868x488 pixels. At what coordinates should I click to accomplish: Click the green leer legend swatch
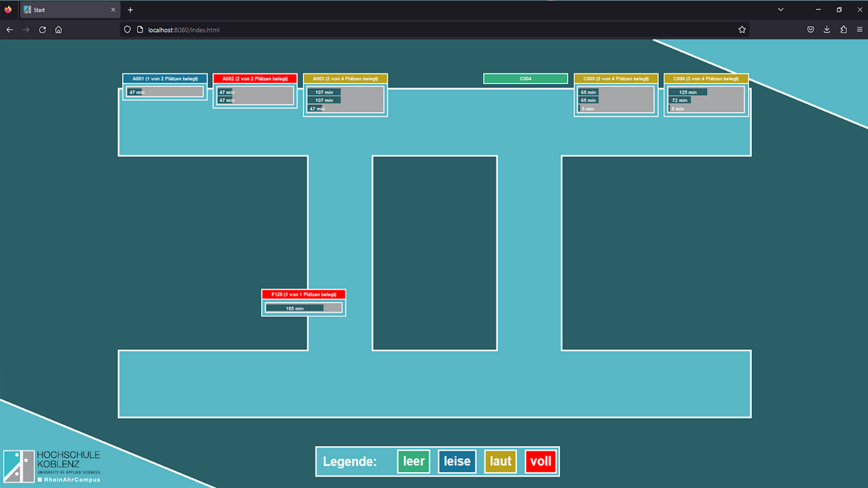413,461
